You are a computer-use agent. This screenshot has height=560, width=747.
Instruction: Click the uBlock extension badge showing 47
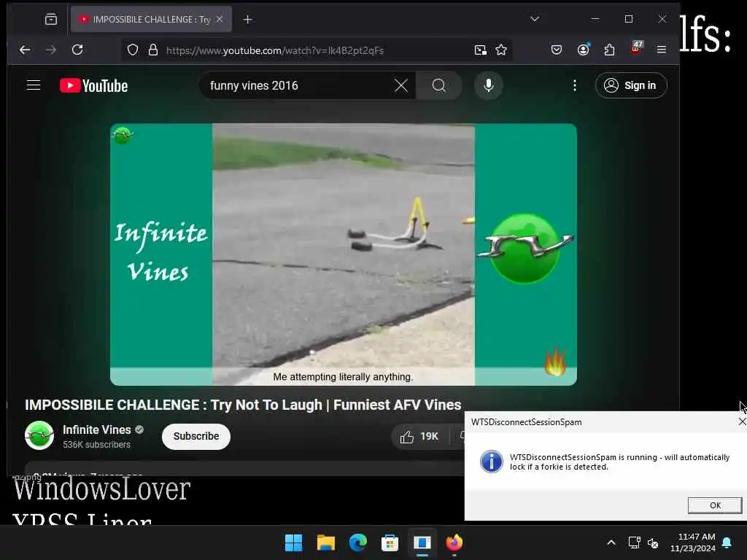[636, 48]
